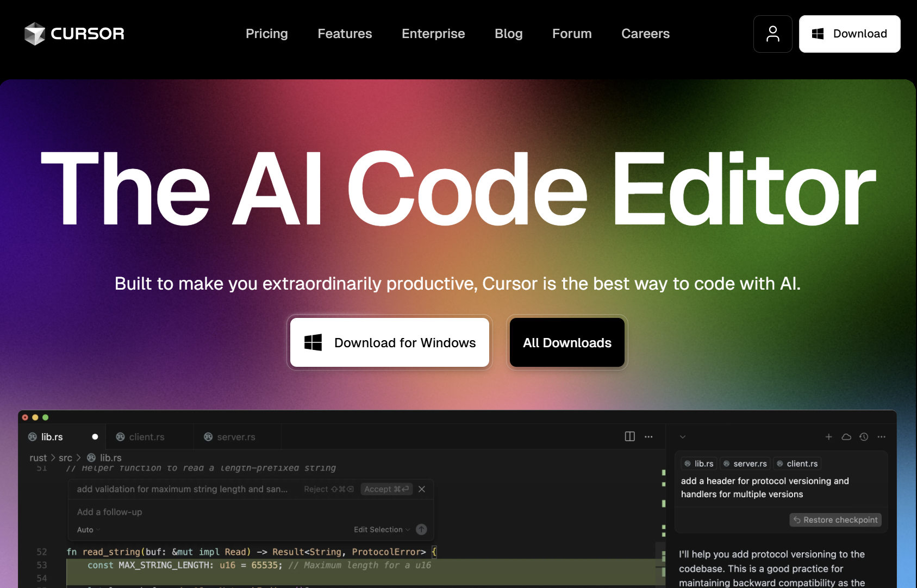Visit the Blog link
This screenshot has height=588, width=917.
coord(509,34)
